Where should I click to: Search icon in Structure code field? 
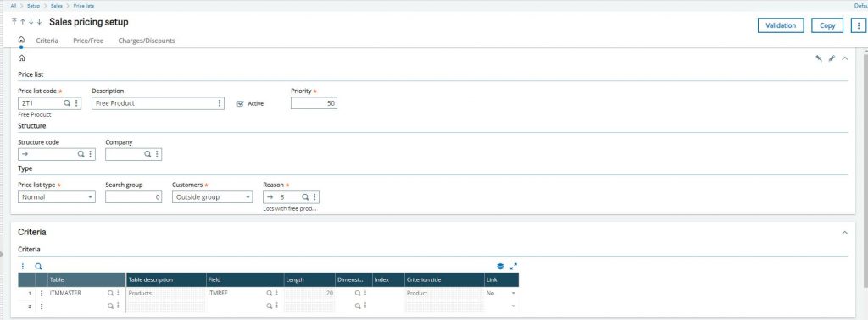(81, 154)
